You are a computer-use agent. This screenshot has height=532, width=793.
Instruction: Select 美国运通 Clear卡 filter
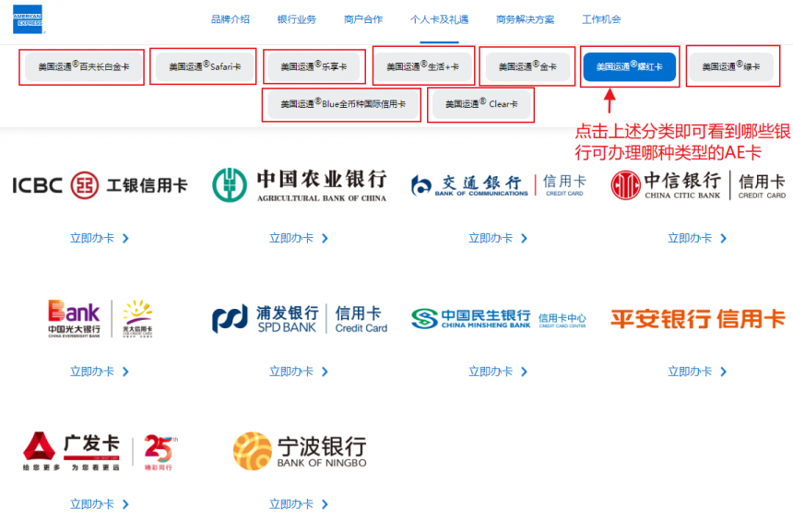coord(481,104)
